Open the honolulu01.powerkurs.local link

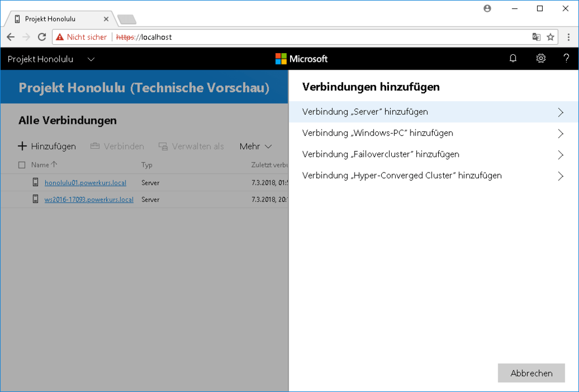85,183
